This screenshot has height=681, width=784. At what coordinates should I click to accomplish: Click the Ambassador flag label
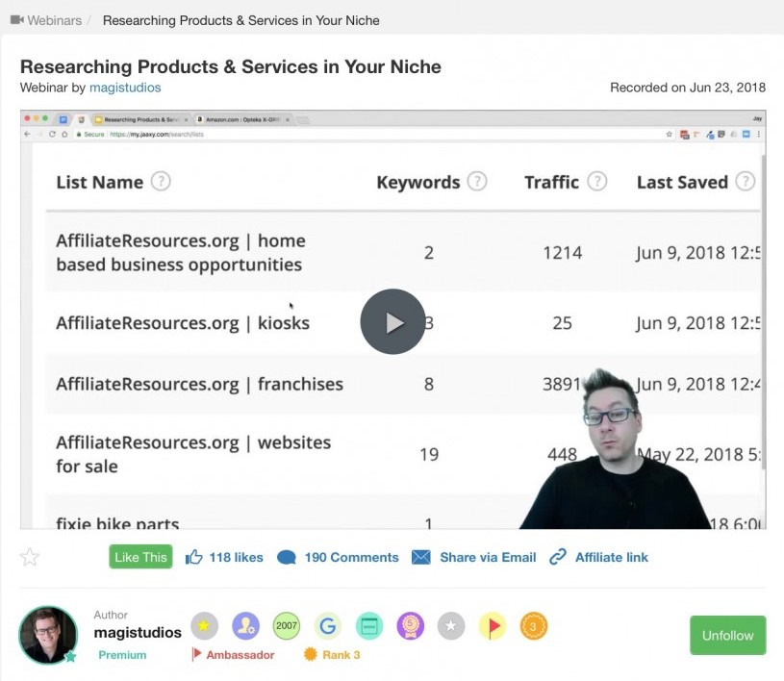(233, 654)
